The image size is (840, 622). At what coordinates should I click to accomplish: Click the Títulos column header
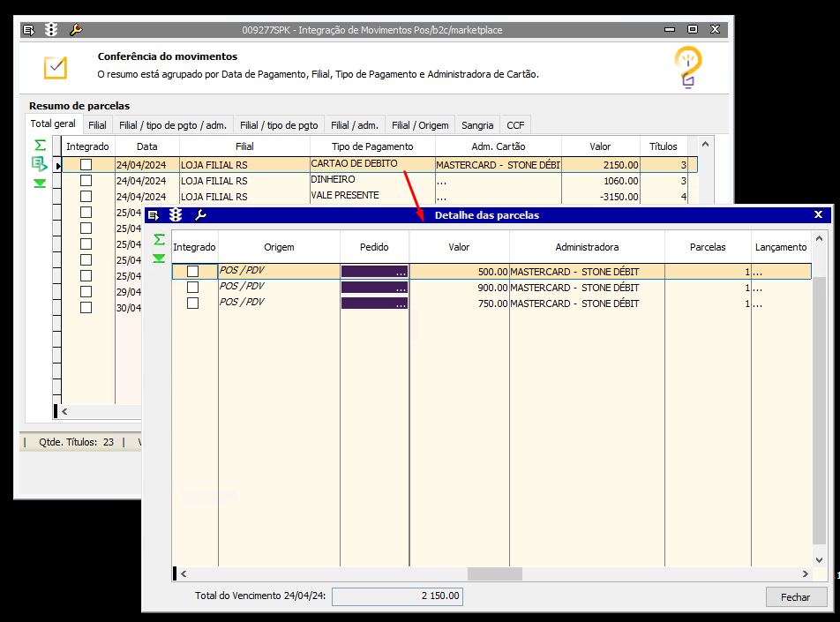click(x=664, y=146)
